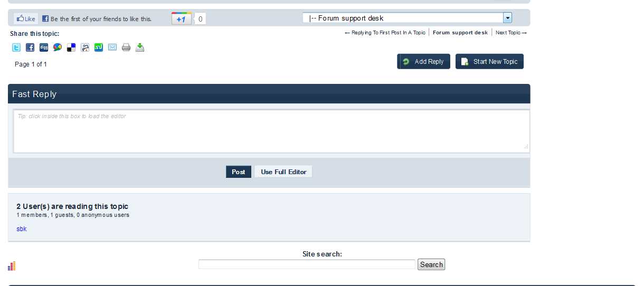Image resolution: width=644 pixels, height=286 pixels.
Task: Print this topic using printer icon
Action: click(126, 47)
